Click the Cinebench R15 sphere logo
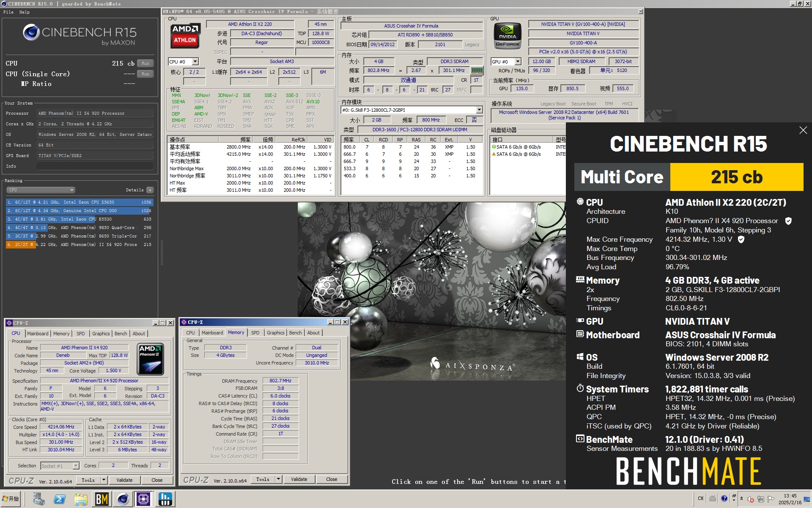 point(31,32)
